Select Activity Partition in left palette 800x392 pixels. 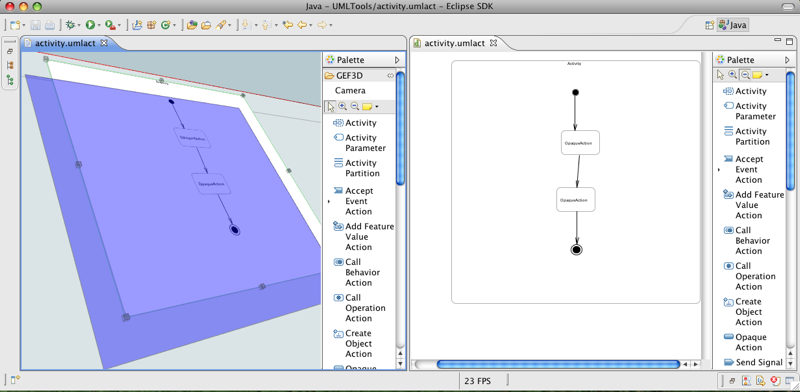point(357,168)
